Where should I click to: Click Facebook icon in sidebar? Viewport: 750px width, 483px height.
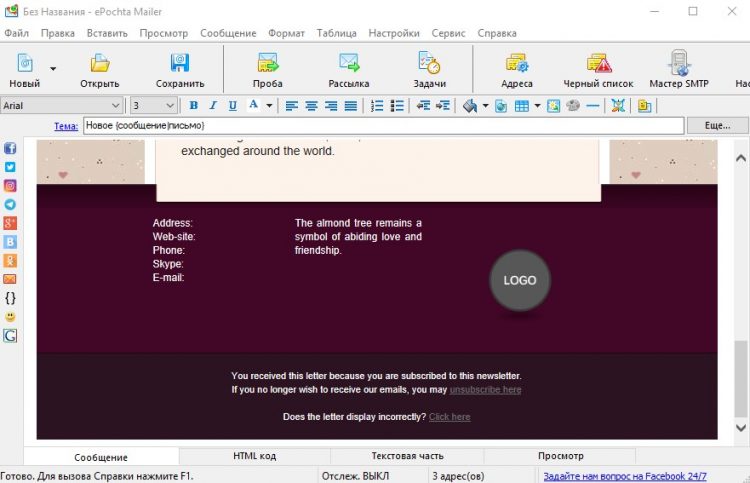[10, 148]
